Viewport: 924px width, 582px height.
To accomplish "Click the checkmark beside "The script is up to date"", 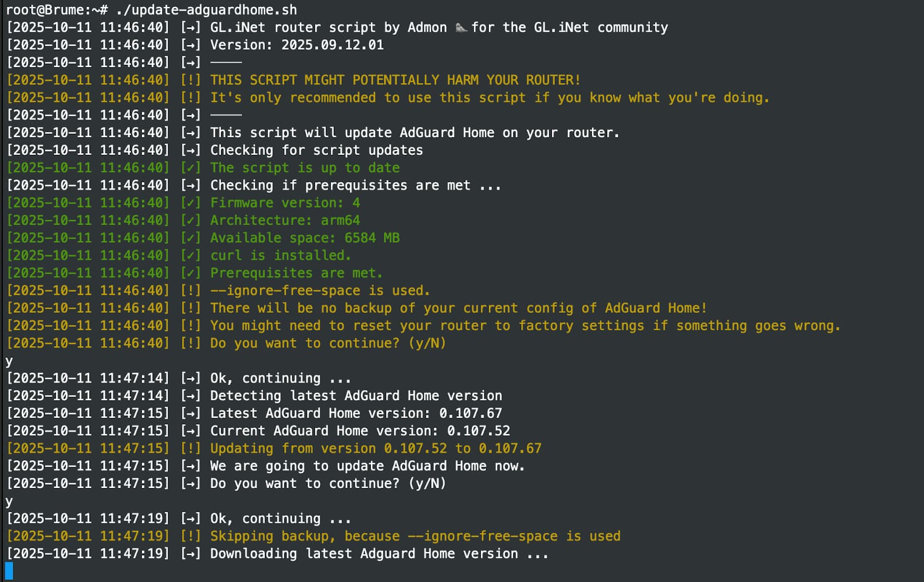I will (190, 168).
